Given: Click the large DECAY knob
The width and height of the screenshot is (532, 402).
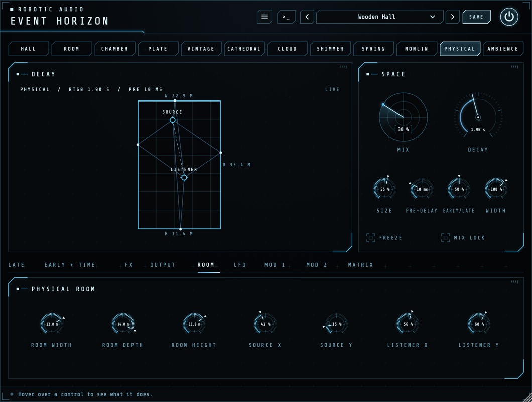Looking at the screenshot, I should point(478,117).
